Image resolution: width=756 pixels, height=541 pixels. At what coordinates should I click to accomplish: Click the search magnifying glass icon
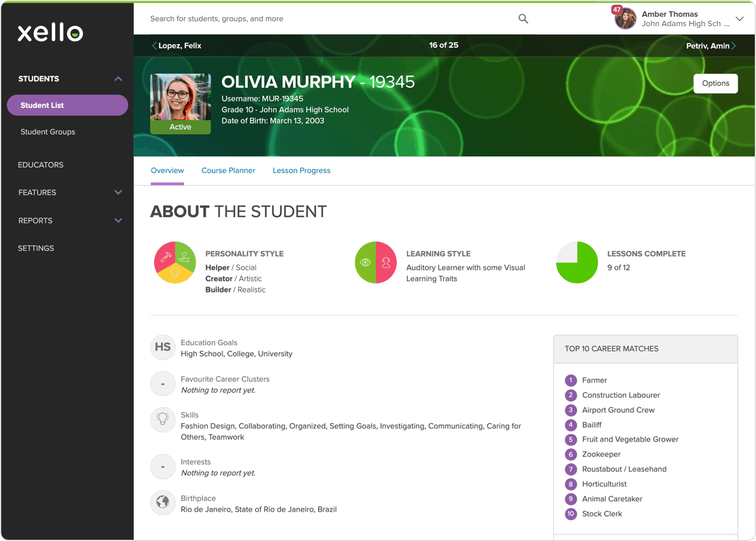[523, 19]
